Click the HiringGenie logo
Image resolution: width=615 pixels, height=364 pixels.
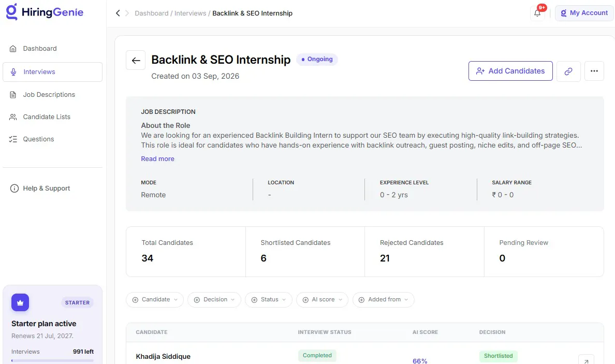click(45, 12)
